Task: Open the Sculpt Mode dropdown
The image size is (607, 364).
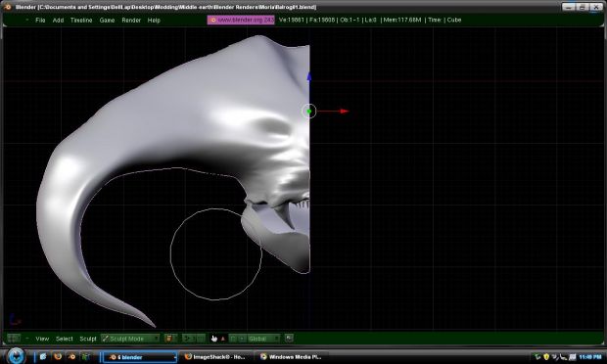Action: [130, 339]
